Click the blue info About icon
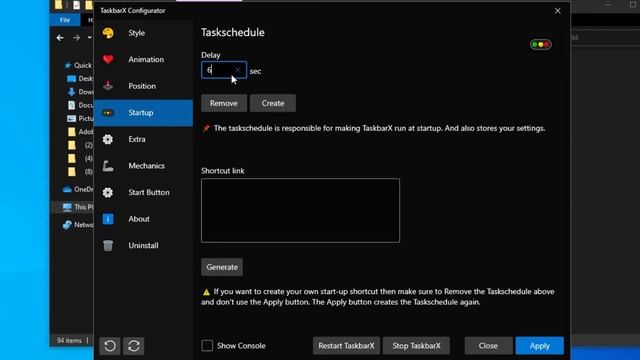Image resolution: width=640 pixels, height=360 pixels. point(108,219)
